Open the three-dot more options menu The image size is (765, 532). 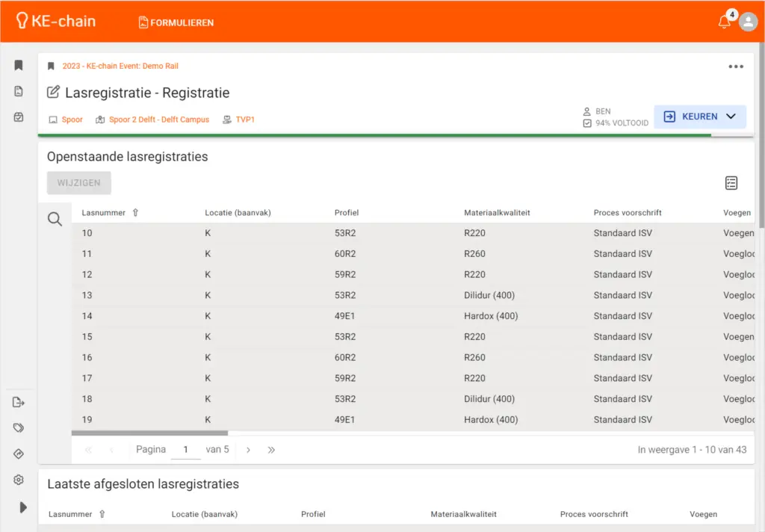pos(736,66)
